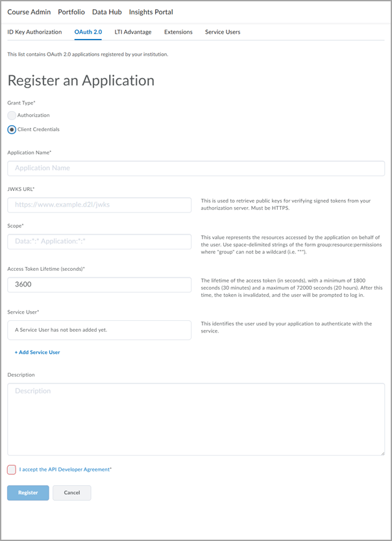Open the Course Admin menu
The width and height of the screenshot is (392, 541).
click(29, 12)
